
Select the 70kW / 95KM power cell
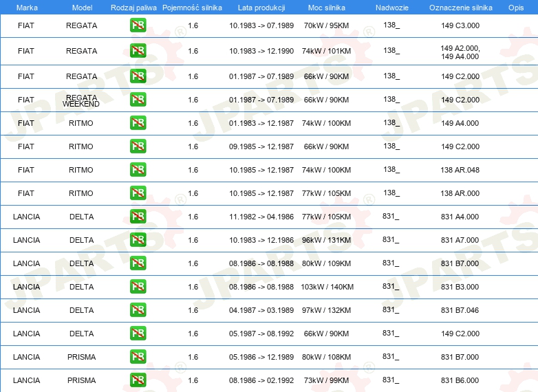point(326,25)
